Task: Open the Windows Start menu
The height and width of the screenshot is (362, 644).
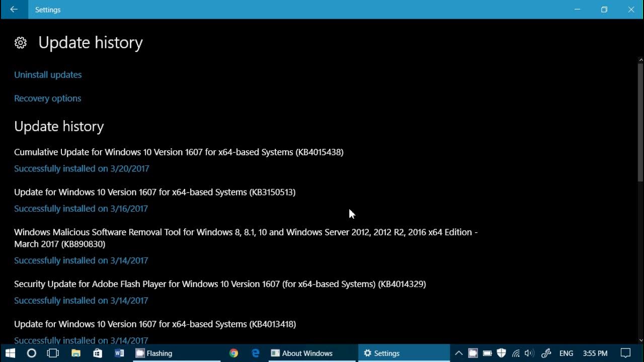Action: 10,353
